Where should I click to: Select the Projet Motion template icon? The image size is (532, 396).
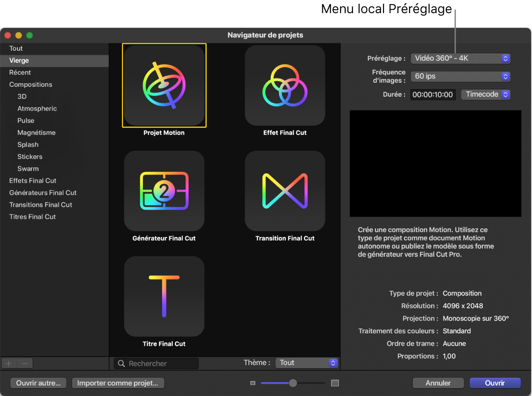click(164, 85)
